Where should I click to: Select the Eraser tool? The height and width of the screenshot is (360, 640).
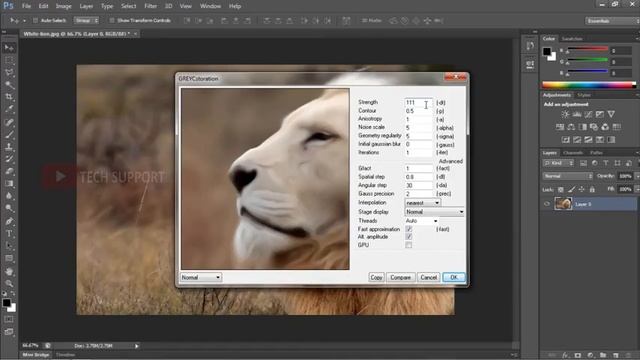(9, 171)
